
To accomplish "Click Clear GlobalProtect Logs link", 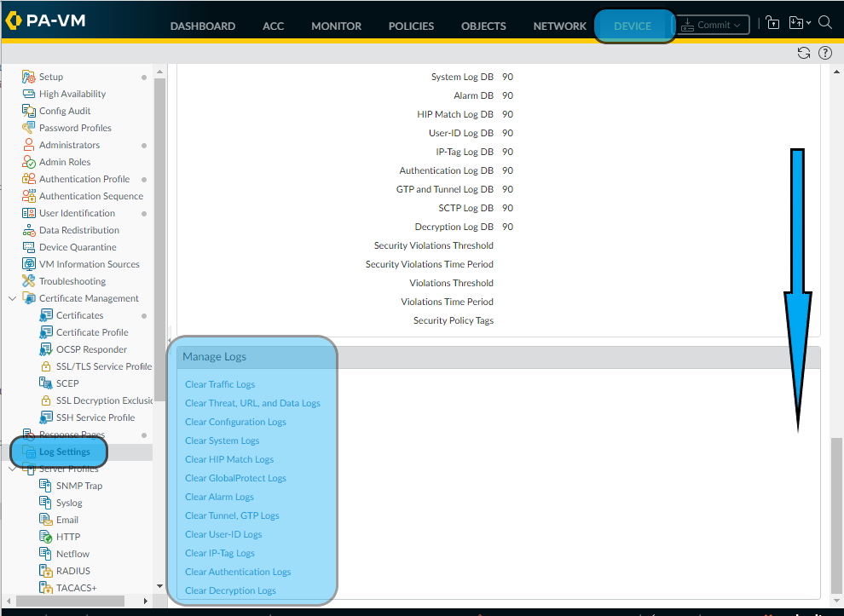I will click(236, 478).
